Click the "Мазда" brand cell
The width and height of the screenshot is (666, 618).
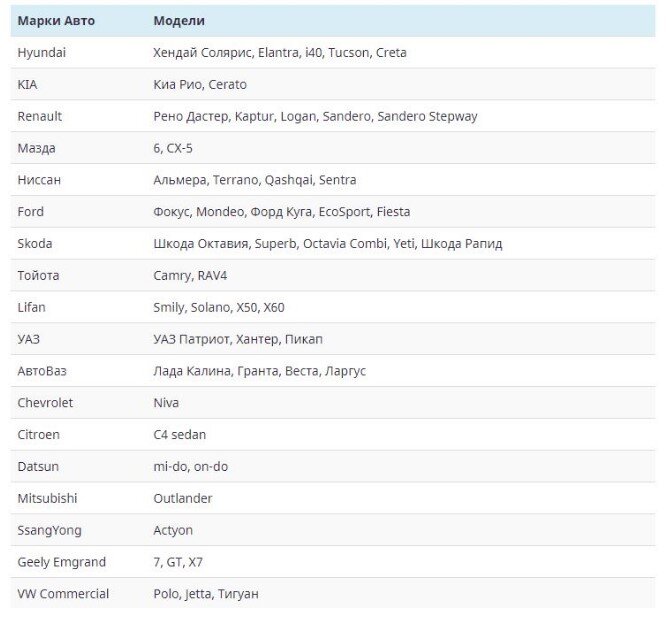(x=37, y=148)
